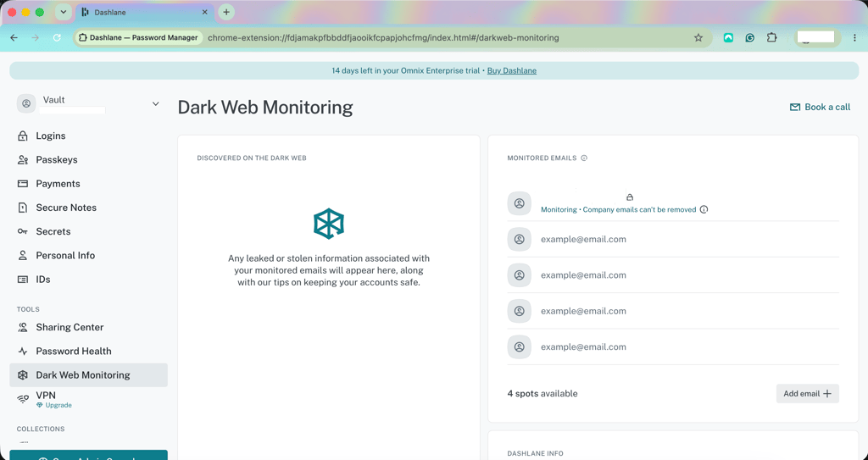Screen dimensions: 868x460
Task: Click the envelope icon beside Book a call
Action: (794, 108)
